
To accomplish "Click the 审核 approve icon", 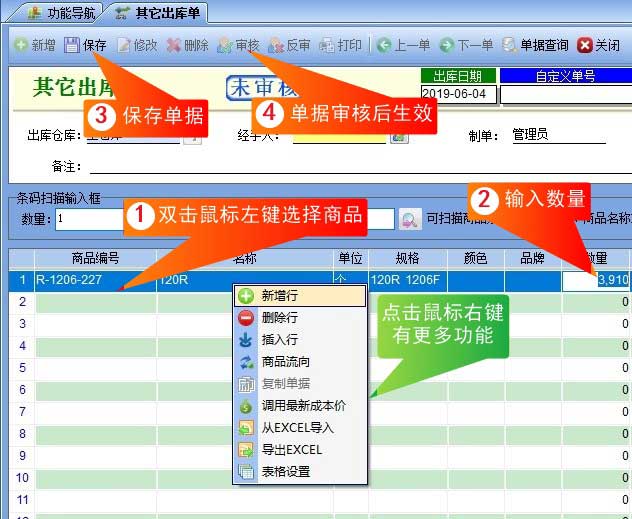I will pyautogui.click(x=225, y=46).
